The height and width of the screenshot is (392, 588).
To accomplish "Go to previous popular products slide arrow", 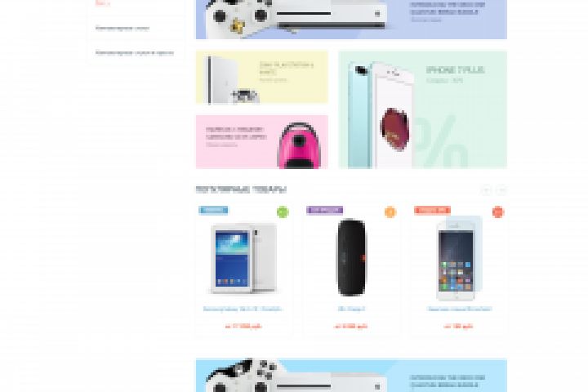I will 486,190.
